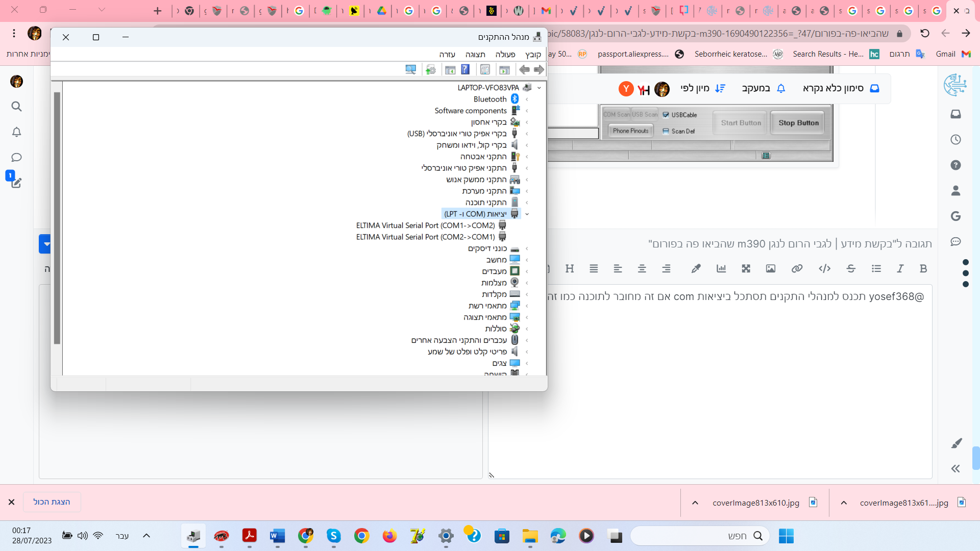Close the active browser tab

coord(956,11)
